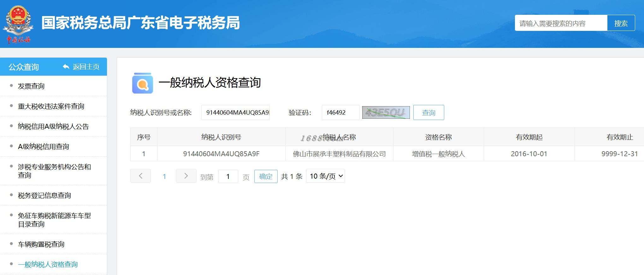
Task: Click the site title 国家税务总局广东省电子税务局
Action: coord(140,23)
